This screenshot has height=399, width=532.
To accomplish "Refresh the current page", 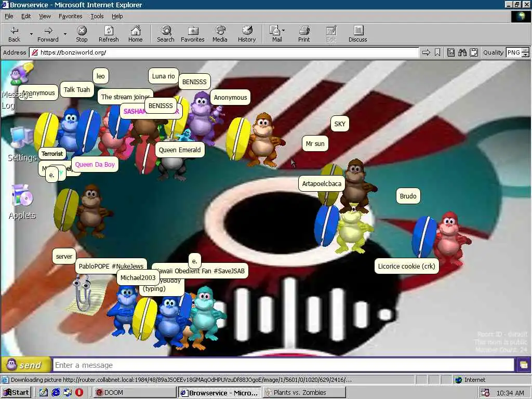I will 109,34.
